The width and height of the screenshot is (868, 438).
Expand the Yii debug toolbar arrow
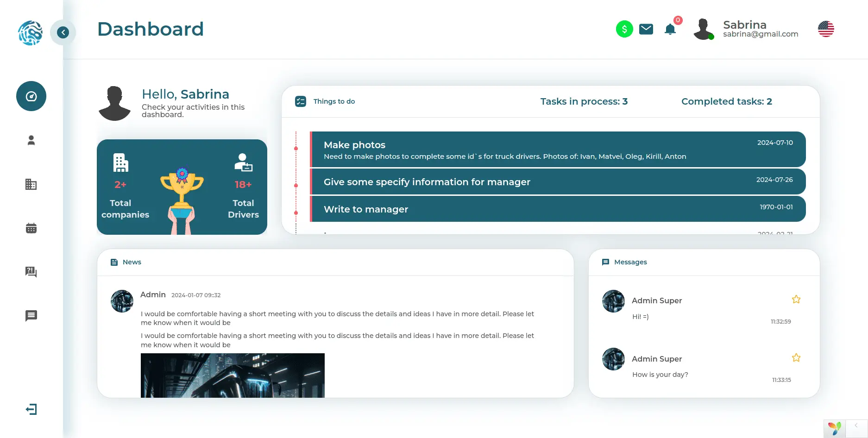click(x=856, y=425)
